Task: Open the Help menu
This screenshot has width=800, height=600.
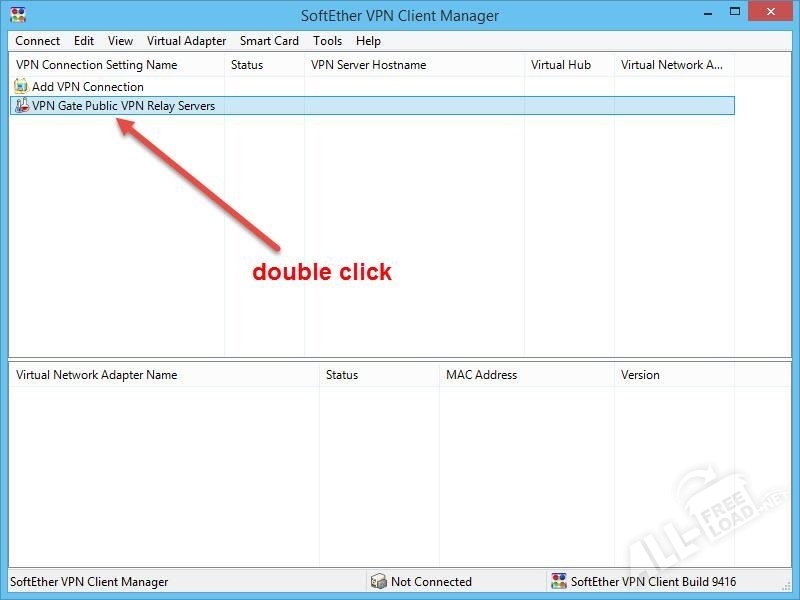Action: 368,41
